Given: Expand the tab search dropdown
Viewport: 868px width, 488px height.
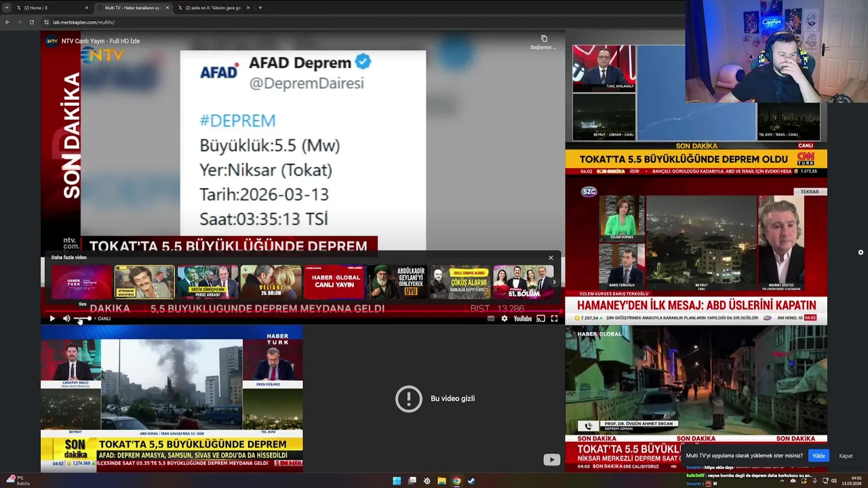Looking at the screenshot, I should coord(7,7).
